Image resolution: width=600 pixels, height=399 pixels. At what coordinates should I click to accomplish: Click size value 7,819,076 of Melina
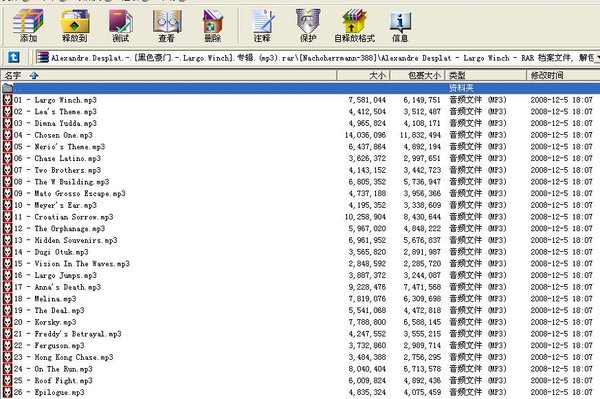click(x=367, y=299)
